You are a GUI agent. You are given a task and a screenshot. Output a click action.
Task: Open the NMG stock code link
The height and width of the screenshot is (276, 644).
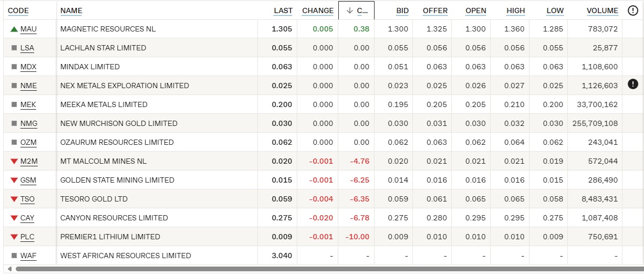tap(29, 123)
